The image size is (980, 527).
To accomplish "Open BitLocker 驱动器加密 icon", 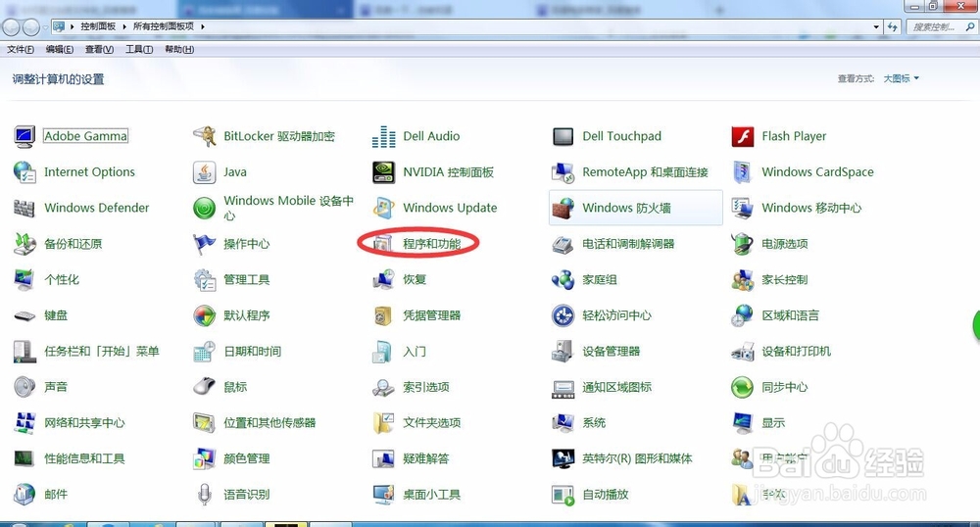I will click(205, 136).
